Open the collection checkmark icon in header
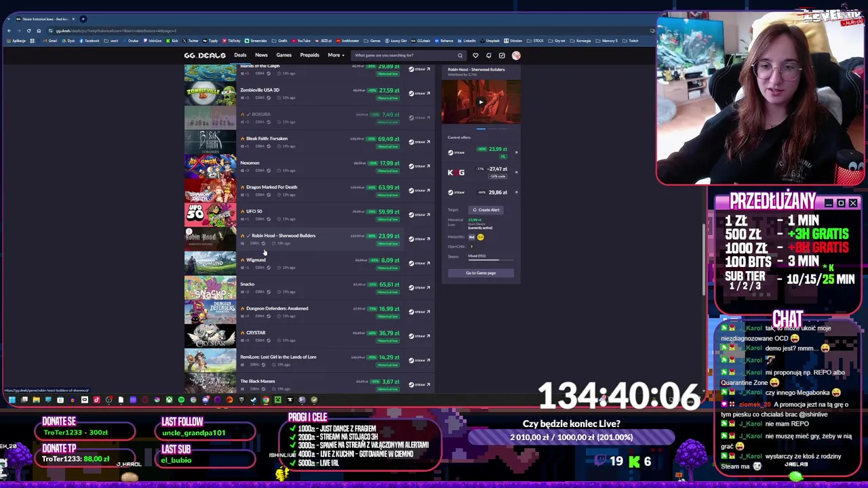Image resolution: width=868 pixels, height=488 pixels. click(x=502, y=56)
